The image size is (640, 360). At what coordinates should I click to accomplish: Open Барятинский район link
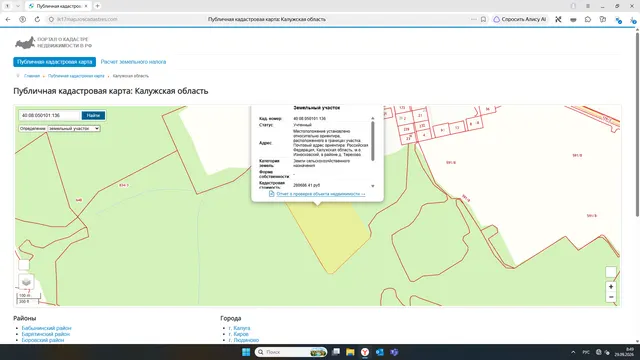(x=46, y=334)
